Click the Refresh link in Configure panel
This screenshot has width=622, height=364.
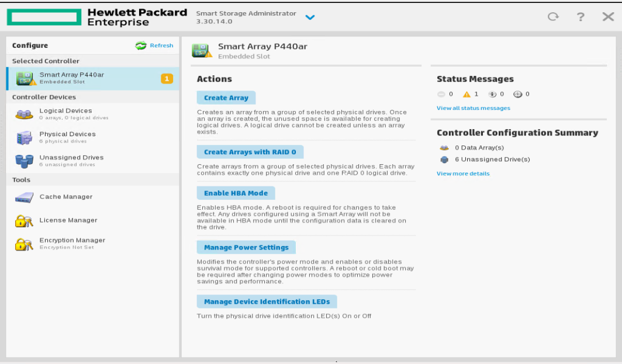tap(161, 46)
